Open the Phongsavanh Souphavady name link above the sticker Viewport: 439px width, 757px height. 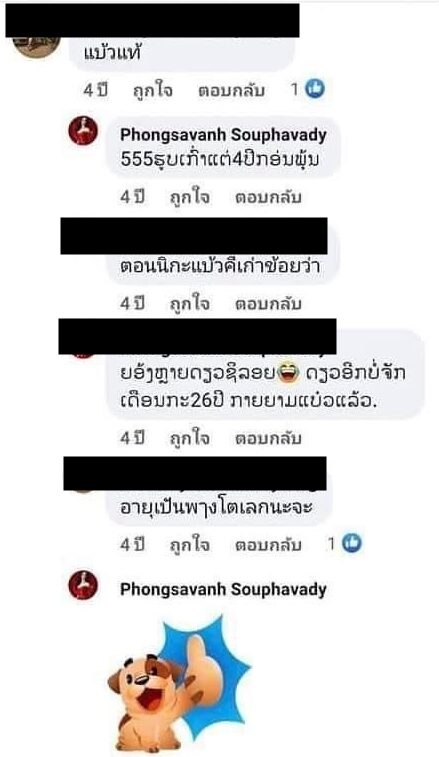[223, 589]
